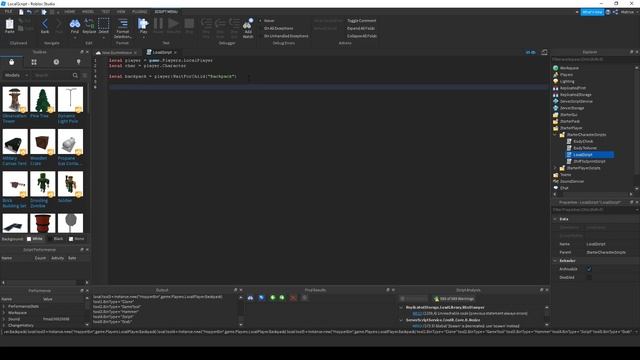Set Toolbox background to Black
Image resolution: width=640 pixels, height=360 pixels.
56,239
